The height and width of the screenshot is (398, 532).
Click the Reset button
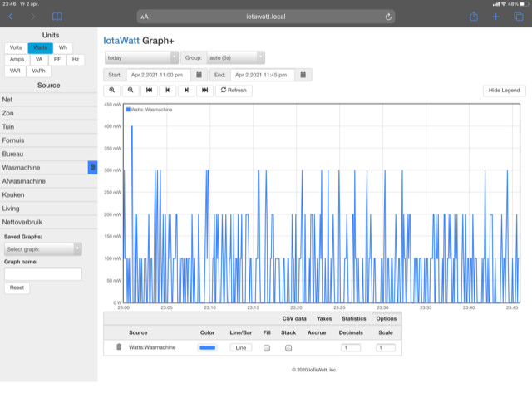pos(17,287)
